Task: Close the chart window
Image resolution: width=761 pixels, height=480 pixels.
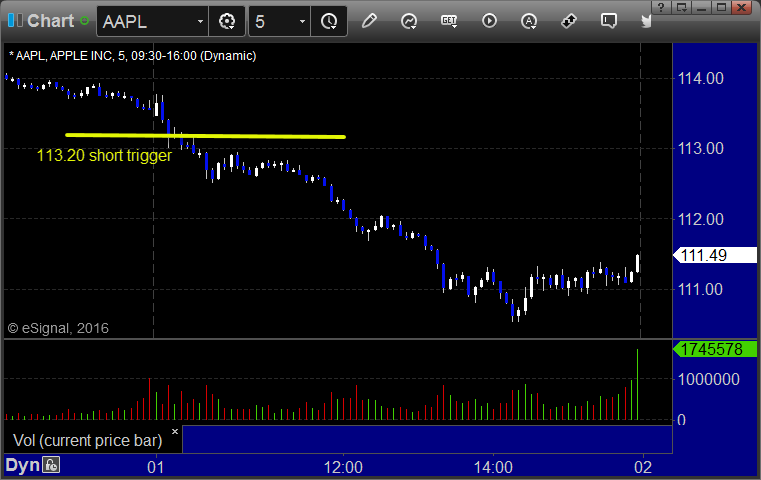Action: pos(742,7)
